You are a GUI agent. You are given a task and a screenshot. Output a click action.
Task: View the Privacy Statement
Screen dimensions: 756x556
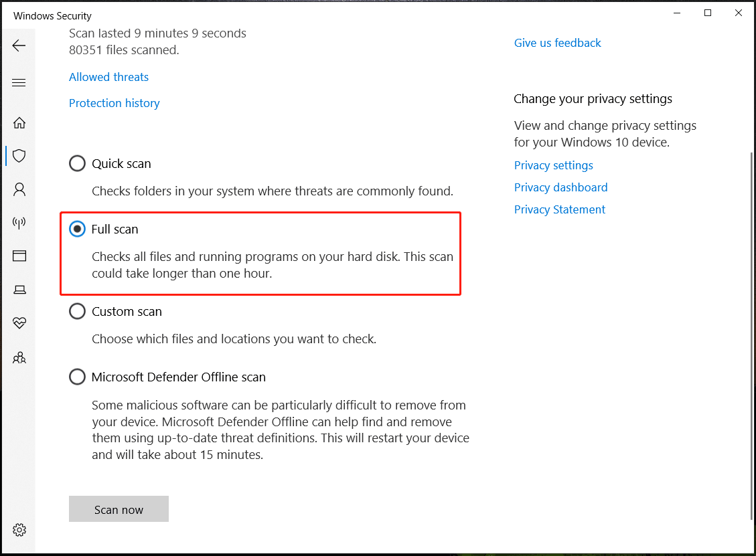[559, 209]
